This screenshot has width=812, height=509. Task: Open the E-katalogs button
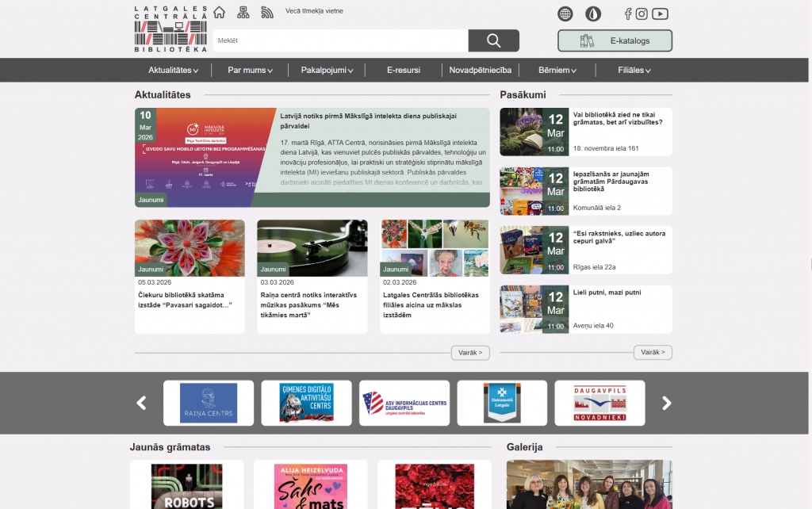[x=615, y=40]
